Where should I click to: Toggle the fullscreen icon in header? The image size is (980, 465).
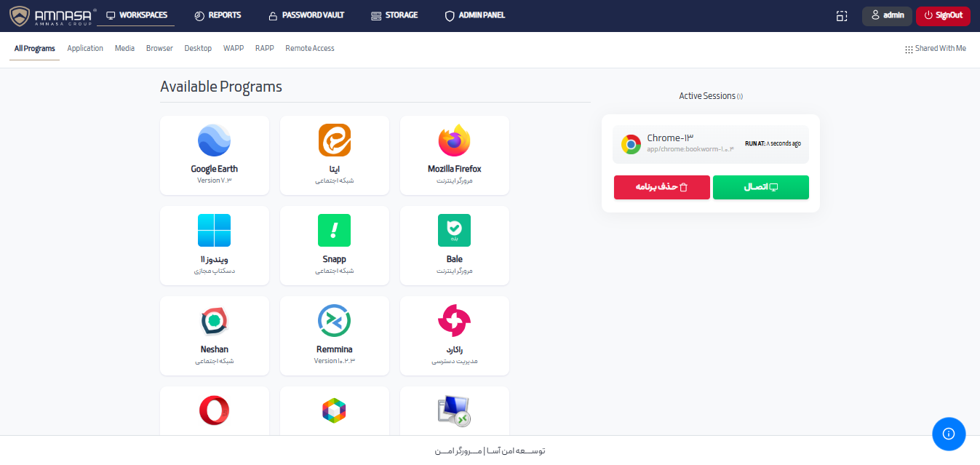(842, 16)
